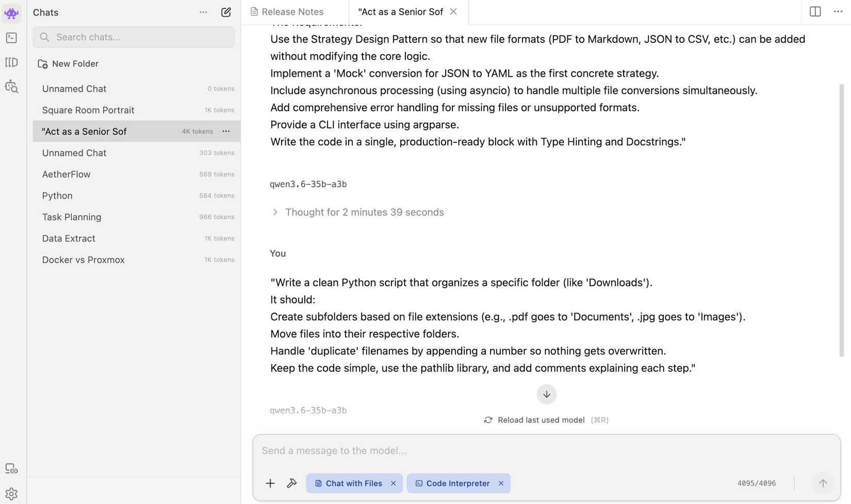Toggle the Chat with Files plugin chip
This screenshot has height=504, width=851.
pyautogui.click(x=349, y=483)
